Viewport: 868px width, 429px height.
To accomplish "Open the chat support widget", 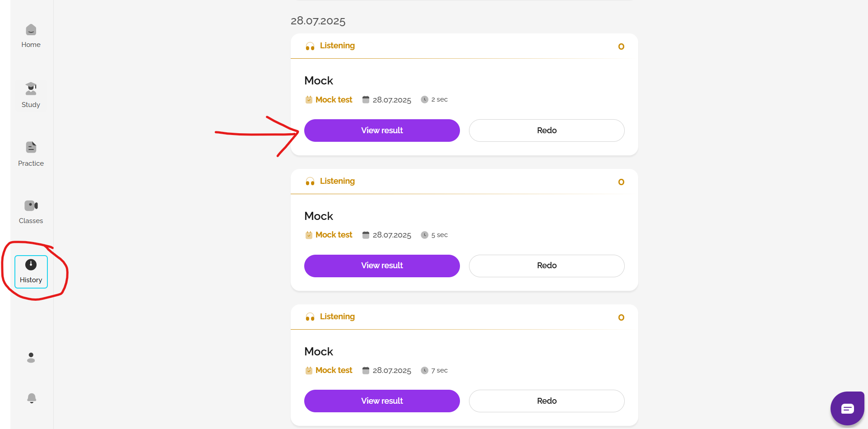I will click(847, 409).
